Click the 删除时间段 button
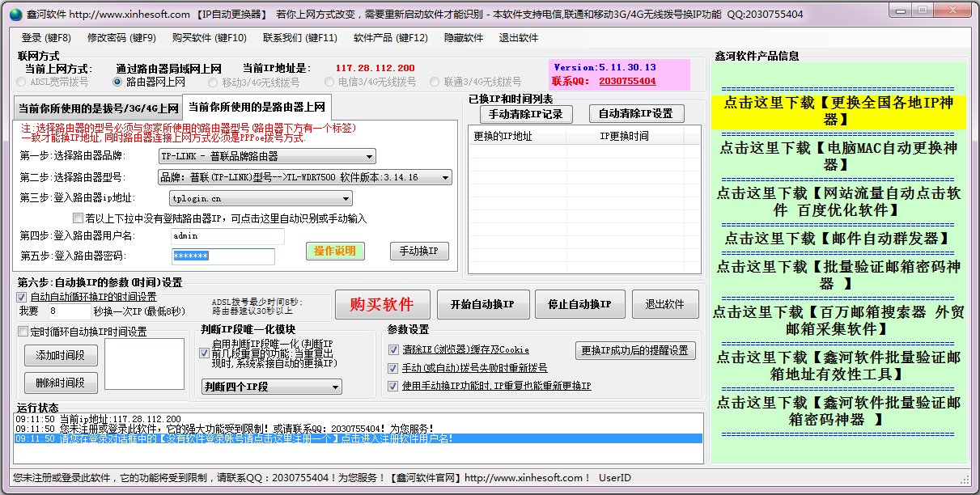The width and height of the screenshot is (980, 495). coord(60,383)
